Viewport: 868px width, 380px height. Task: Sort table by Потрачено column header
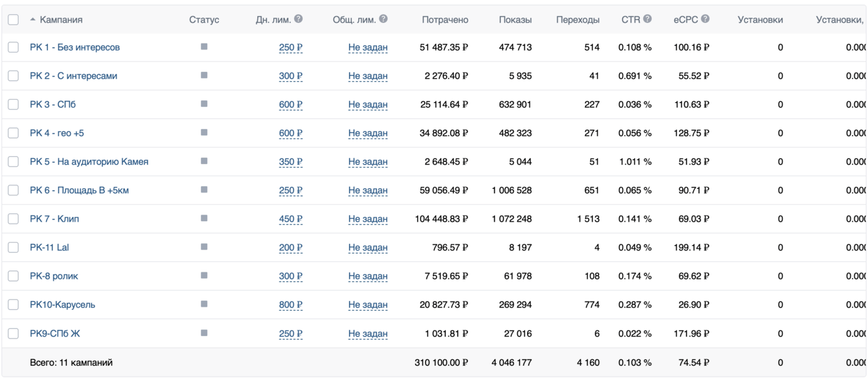[444, 20]
